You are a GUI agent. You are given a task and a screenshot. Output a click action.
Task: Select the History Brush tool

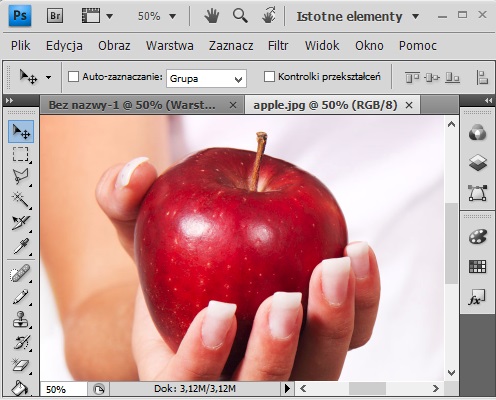pos(21,342)
